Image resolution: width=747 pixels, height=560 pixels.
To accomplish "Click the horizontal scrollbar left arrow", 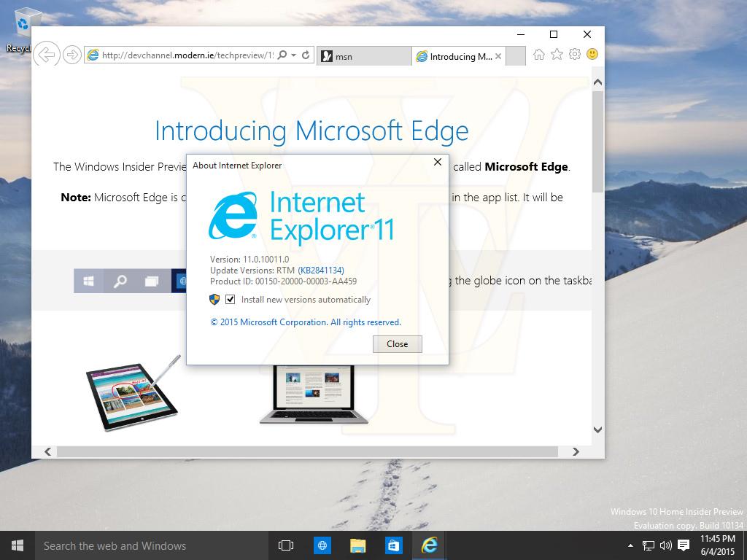I will [x=47, y=451].
